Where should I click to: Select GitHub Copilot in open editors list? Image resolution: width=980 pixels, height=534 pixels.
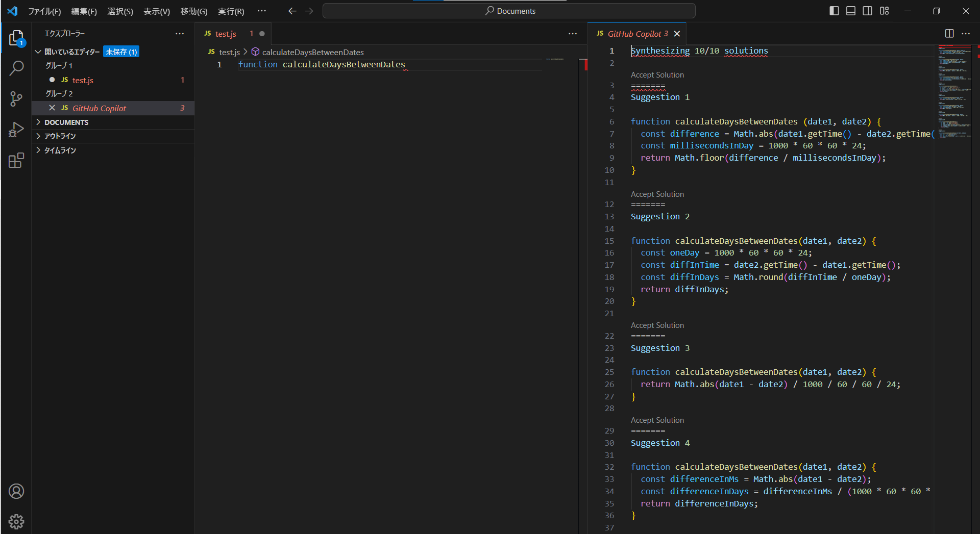113,108
